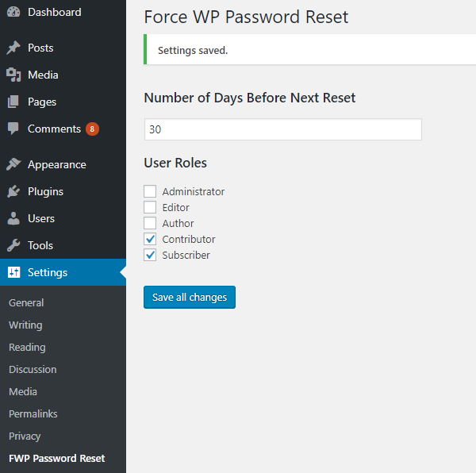
Task: Click the Contributor role label
Action: pos(189,239)
